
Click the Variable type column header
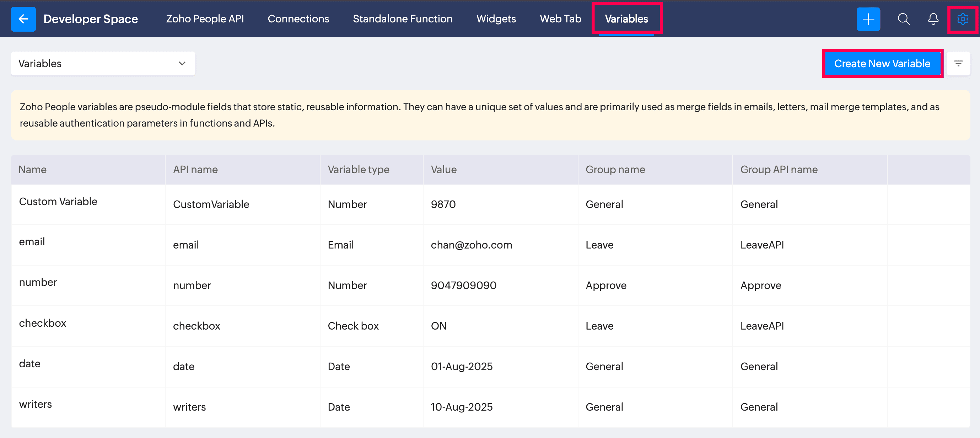(x=359, y=170)
